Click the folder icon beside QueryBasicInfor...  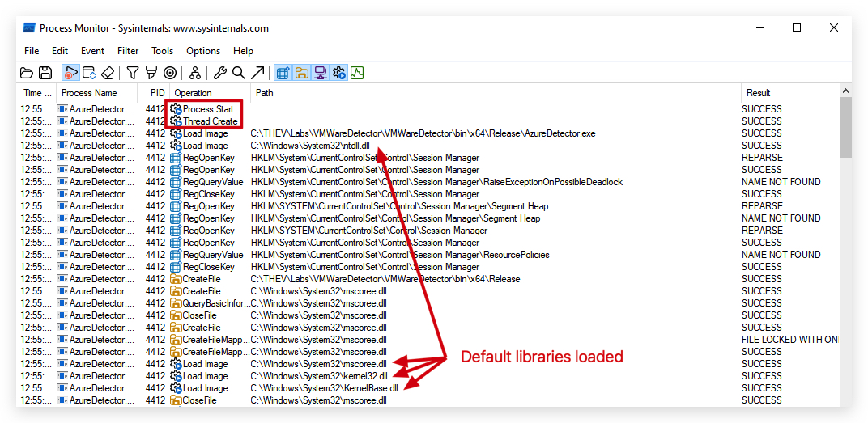[x=176, y=303]
